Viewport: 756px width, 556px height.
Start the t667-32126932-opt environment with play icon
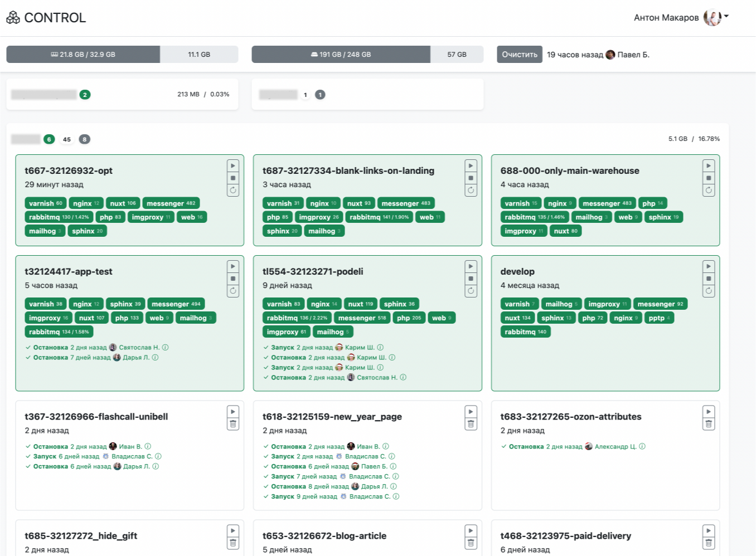(x=233, y=166)
